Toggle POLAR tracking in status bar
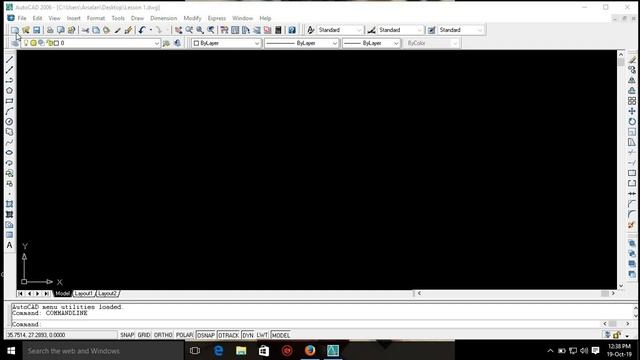Image resolution: width=640 pixels, height=360 pixels. (184, 335)
